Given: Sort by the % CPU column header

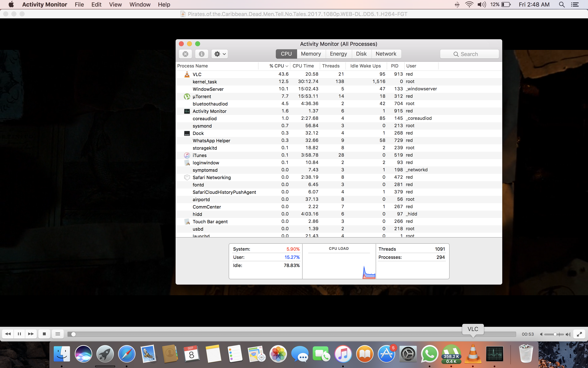Looking at the screenshot, I should (x=275, y=66).
